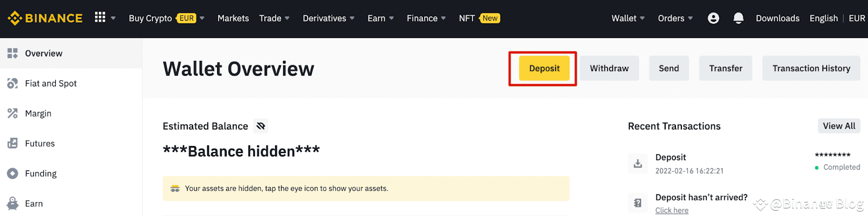The height and width of the screenshot is (216, 868).
Task: Expand the Derivatives dropdown menu
Action: [x=329, y=18]
